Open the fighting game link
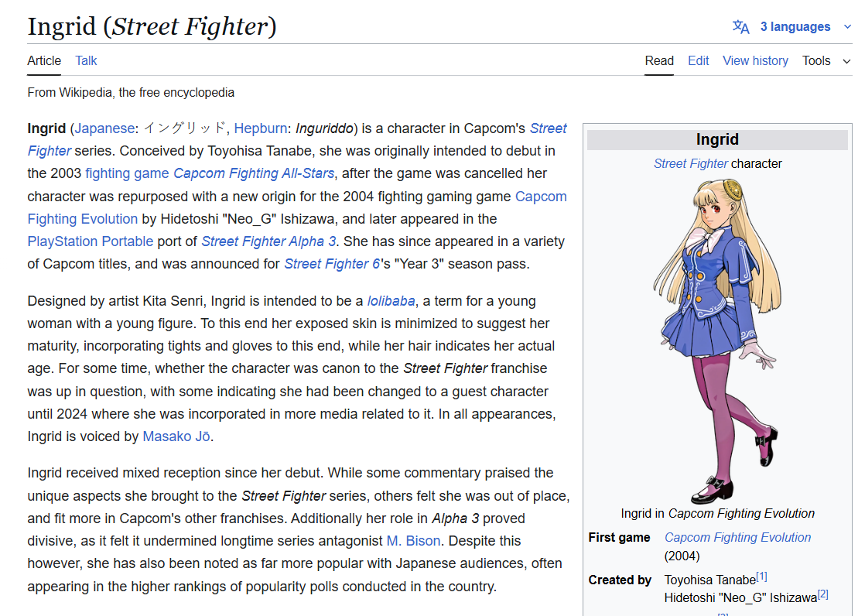The width and height of the screenshot is (865, 616). 127,173
